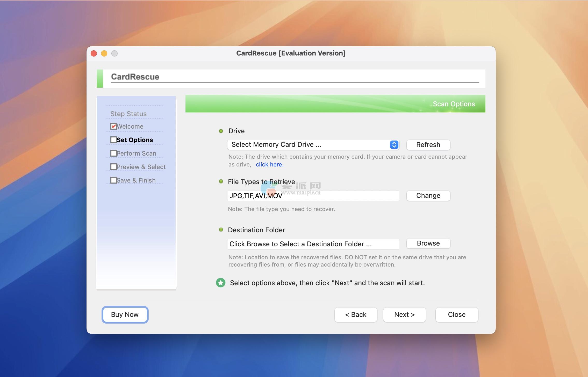The width and height of the screenshot is (588, 377).
Task: Click the 'Destination Folder' section label
Action: [x=256, y=230]
